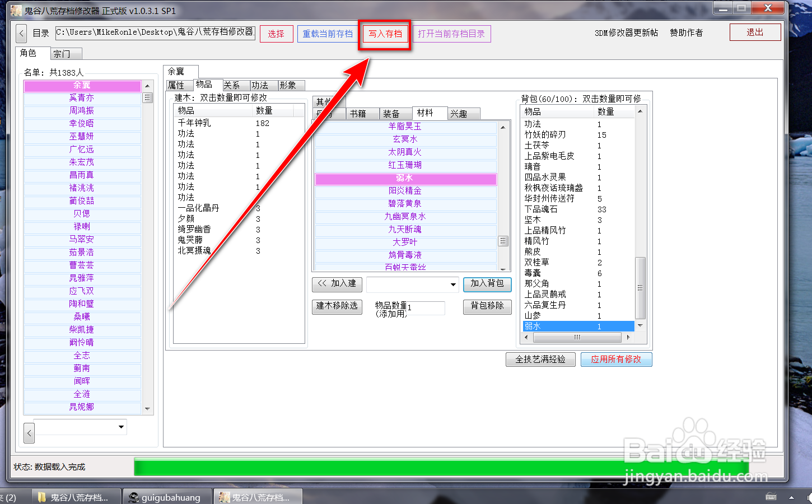Switch to the 宗门 tab
This screenshot has width=812, height=504.
pyautogui.click(x=66, y=54)
